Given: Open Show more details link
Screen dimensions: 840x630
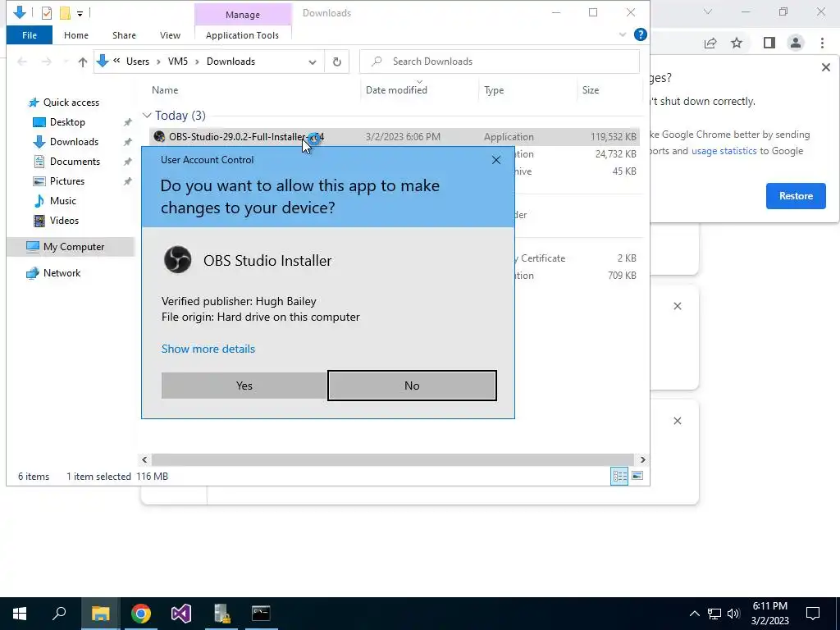Looking at the screenshot, I should coord(208,349).
